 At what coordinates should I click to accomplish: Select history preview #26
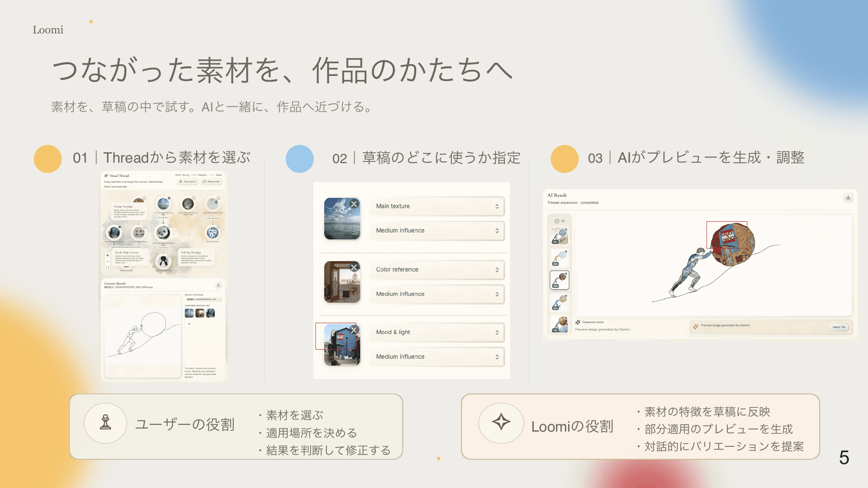click(x=559, y=280)
